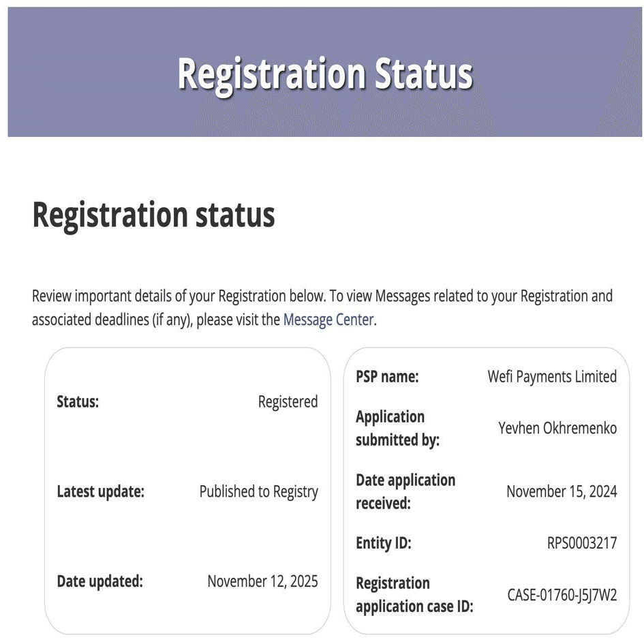The height and width of the screenshot is (644, 644).
Task: Select the 'Wefi Payments Limited' name
Action: [552, 376]
